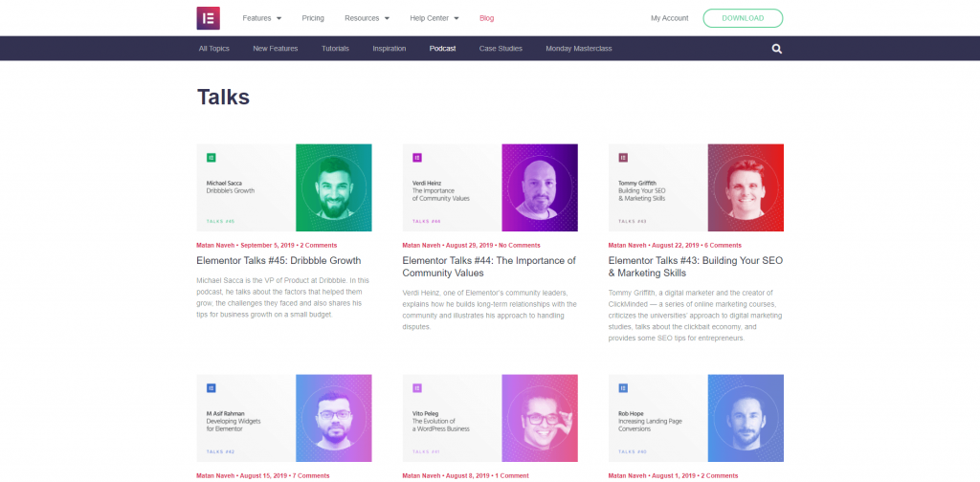Click purple Elementor badge on Verdi Heinz card

pyautogui.click(x=417, y=158)
